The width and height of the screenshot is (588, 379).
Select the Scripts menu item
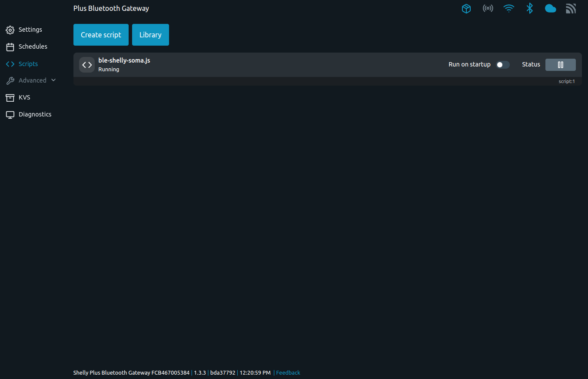tap(28, 64)
